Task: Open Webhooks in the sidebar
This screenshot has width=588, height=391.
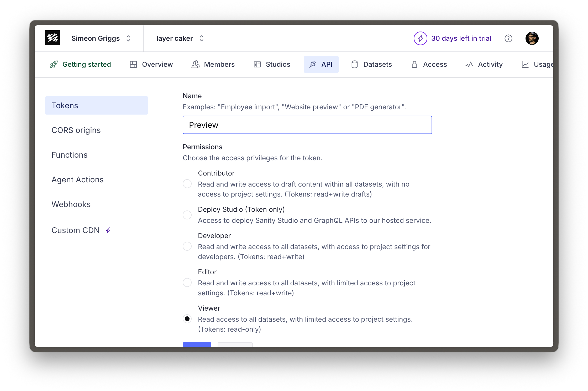Action: (97, 204)
